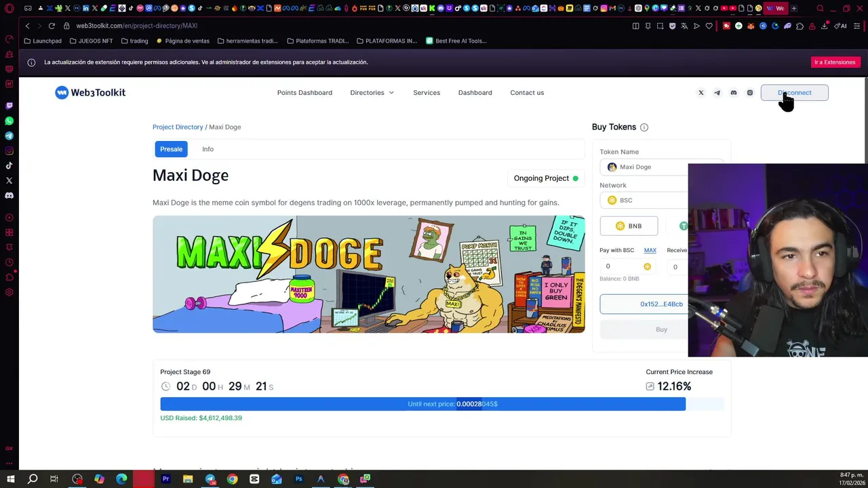Click the Disconnect wallet button
Screen dimensions: 868x488
(794, 93)
